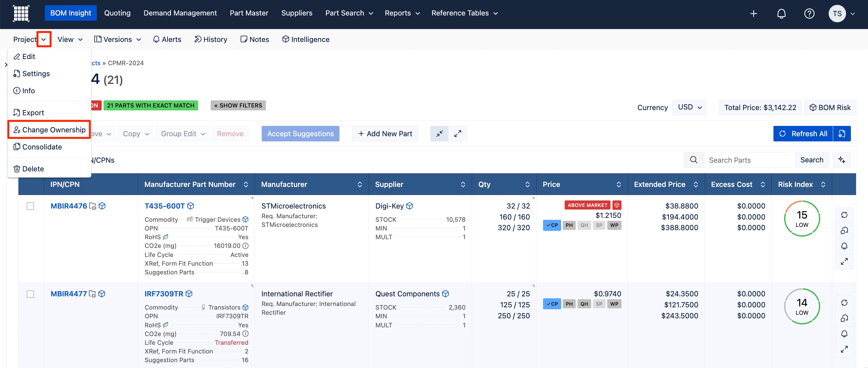Open the app grid logo icon
868x368 pixels.
click(x=21, y=14)
